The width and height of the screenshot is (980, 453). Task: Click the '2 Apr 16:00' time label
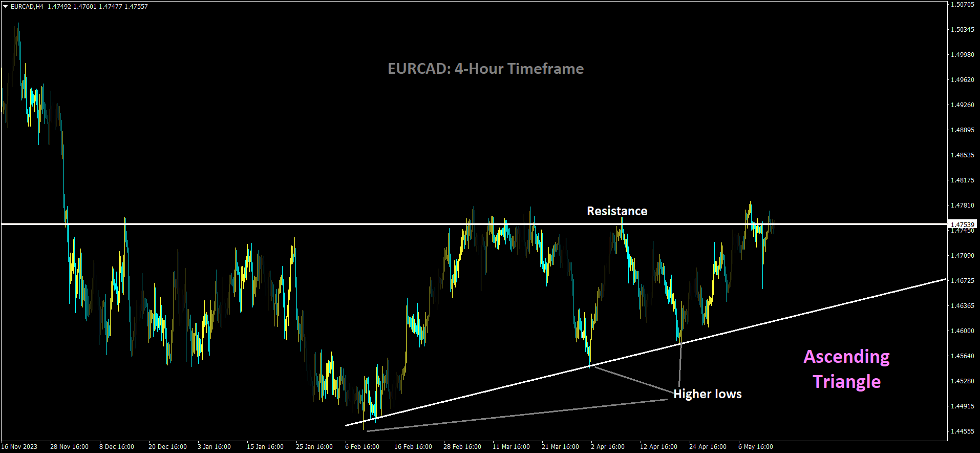click(x=607, y=446)
